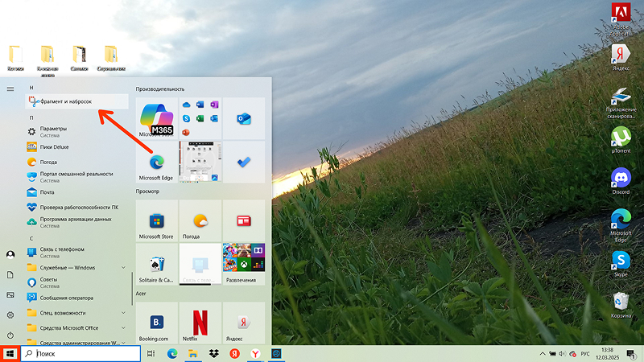Open the Microsoft Store tile

point(156,220)
